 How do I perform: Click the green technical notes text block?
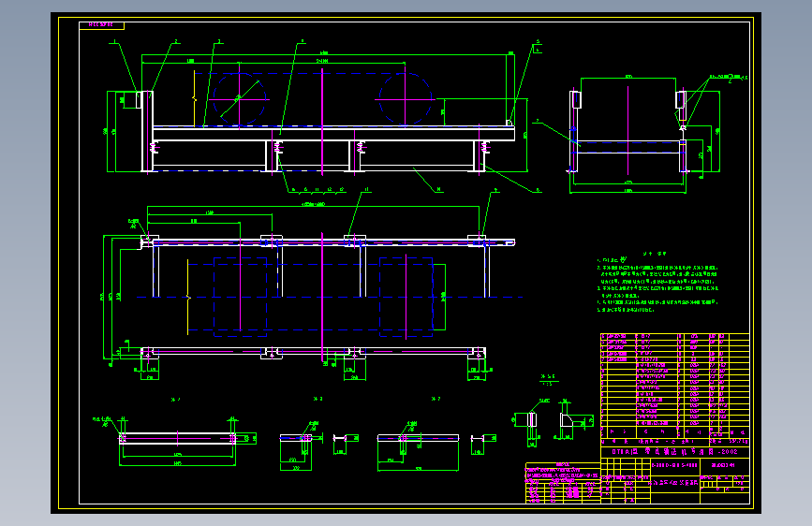tap(657, 282)
